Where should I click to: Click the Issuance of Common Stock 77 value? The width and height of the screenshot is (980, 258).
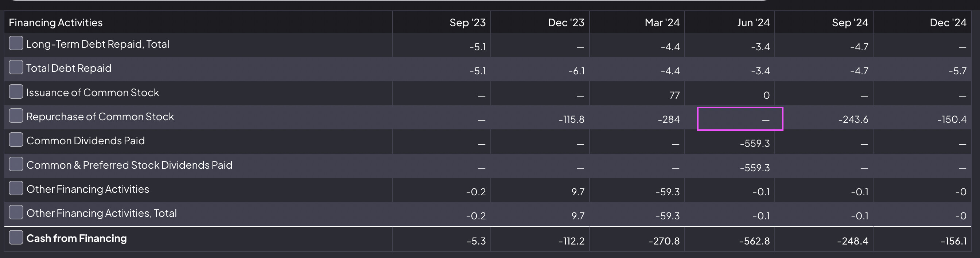(x=674, y=95)
